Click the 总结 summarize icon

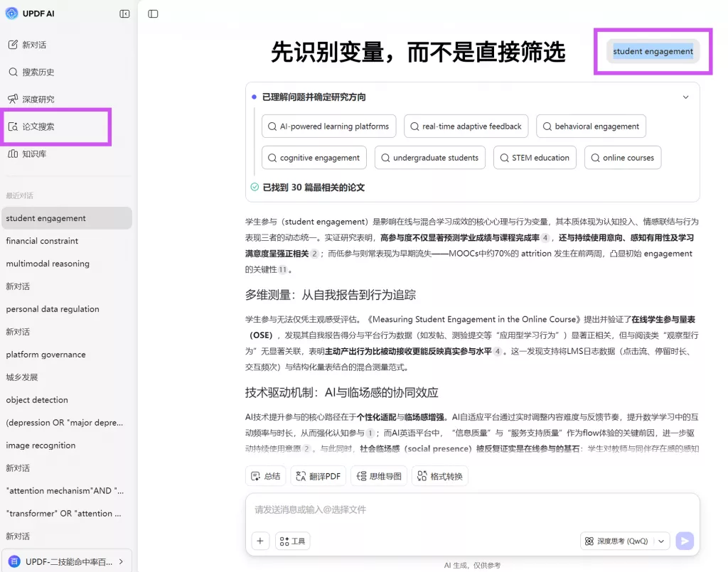click(x=265, y=475)
